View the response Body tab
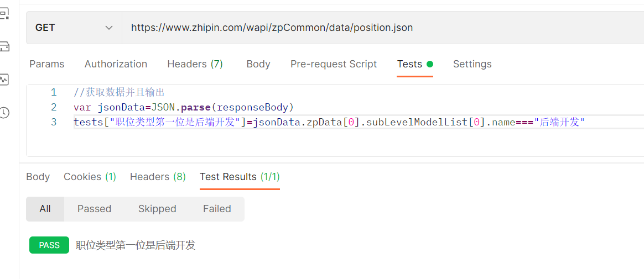644x279 pixels. [x=38, y=177]
